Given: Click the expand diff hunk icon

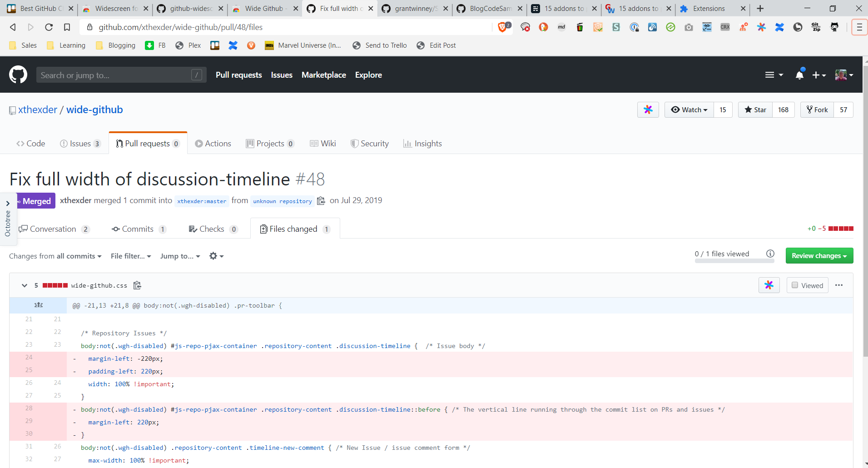Looking at the screenshot, I should (39, 305).
